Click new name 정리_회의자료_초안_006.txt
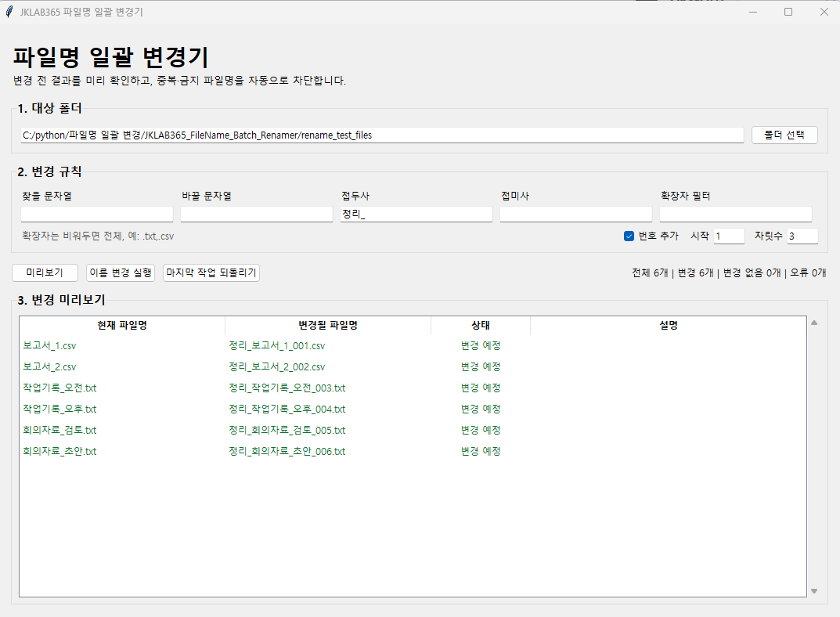This screenshot has height=617, width=840. (x=287, y=452)
